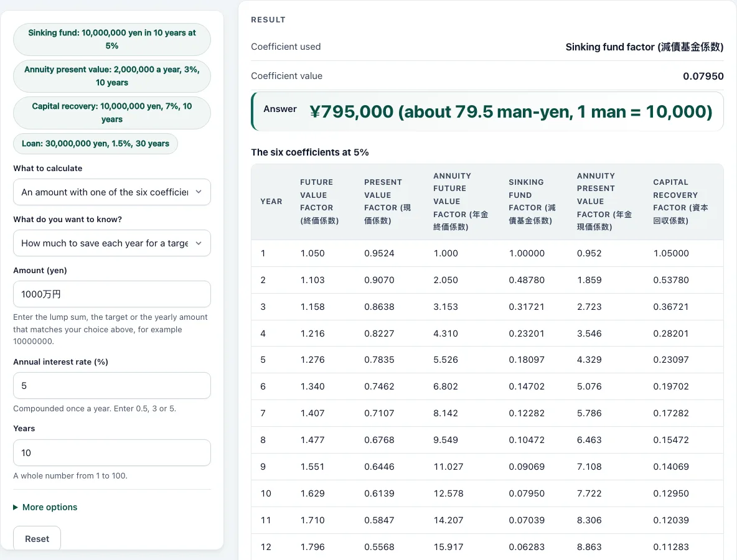Viewport: 737px width, 560px height.
Task: Select annuity future value 3.153
Action: pyautogui.click(x=446, y=307)
